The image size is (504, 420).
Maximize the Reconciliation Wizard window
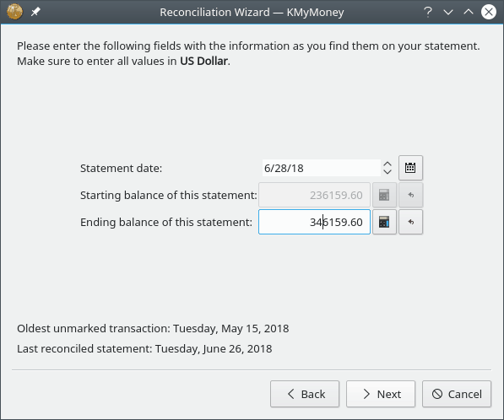coord(469,12)
